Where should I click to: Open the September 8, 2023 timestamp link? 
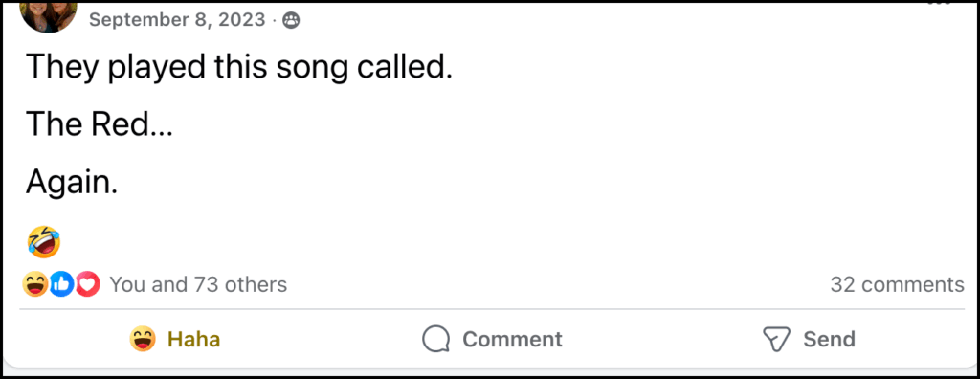coord(177,20)
